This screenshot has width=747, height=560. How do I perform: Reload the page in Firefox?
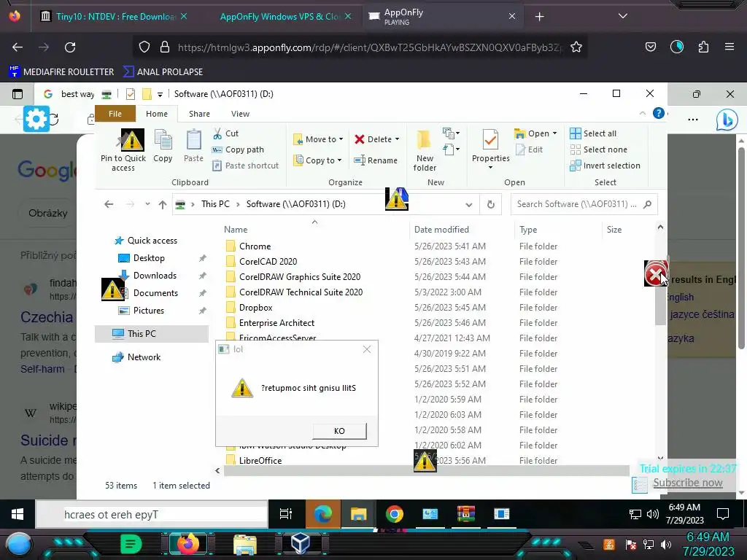pyautogui.click(x=70, y=47)
